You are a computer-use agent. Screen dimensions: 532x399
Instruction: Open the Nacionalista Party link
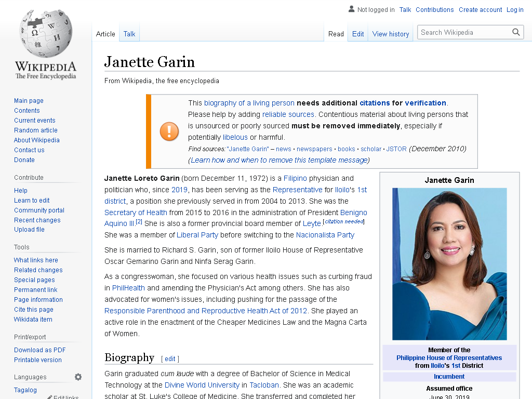pos(325,235)
